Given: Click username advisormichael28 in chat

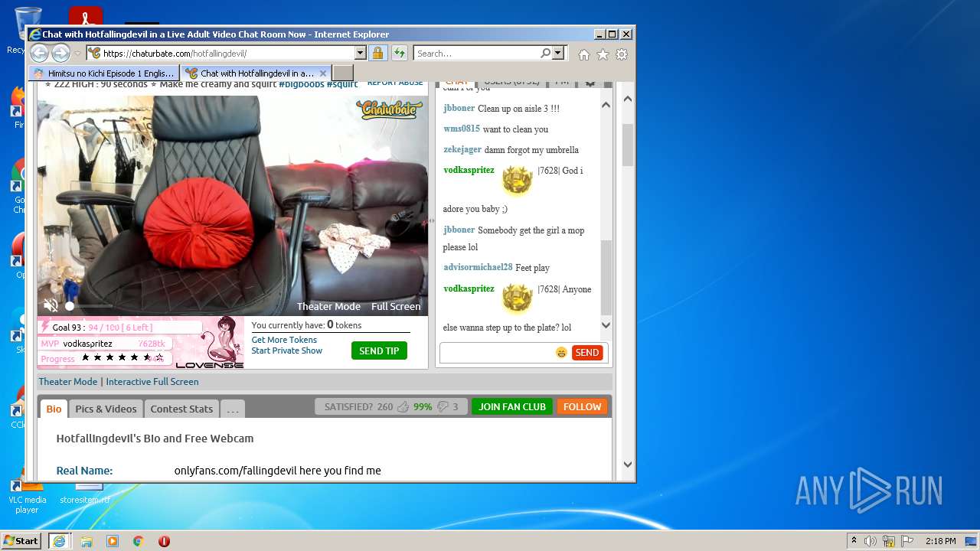Looking at the screenshot, I should [478, 267].
